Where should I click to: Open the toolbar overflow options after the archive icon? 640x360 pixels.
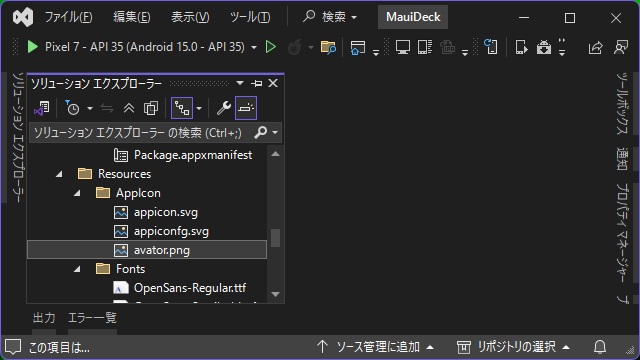pos(562,48)
